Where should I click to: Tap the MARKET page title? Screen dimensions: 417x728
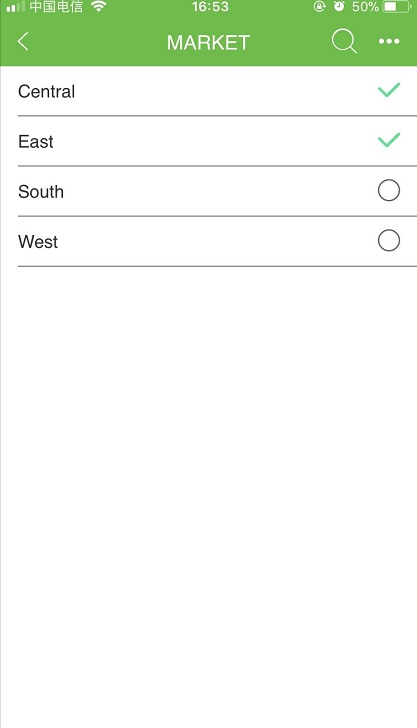click(x=208, y=43)
